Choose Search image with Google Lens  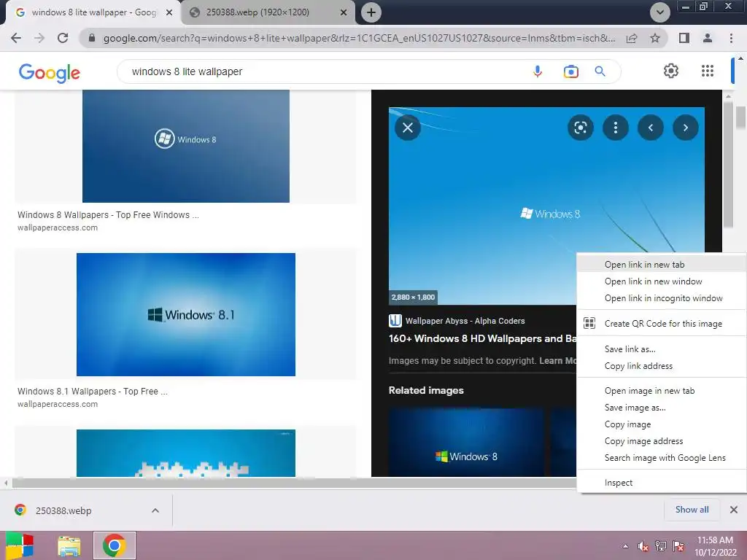661,458
